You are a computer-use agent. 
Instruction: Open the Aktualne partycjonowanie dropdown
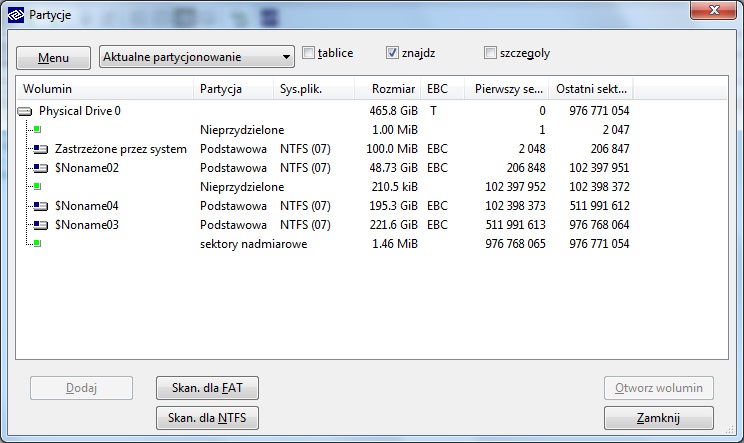(x=196, y=57)
